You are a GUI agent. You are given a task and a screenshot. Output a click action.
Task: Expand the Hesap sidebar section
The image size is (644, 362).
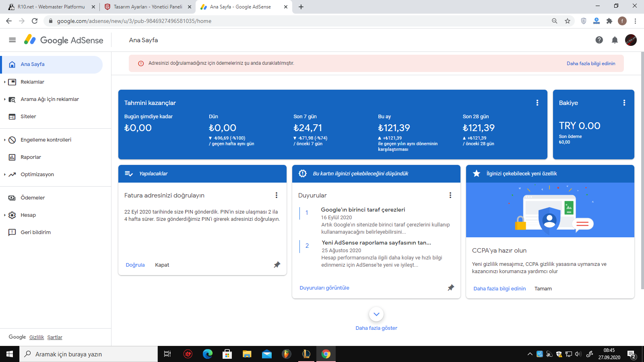[4, 215]
